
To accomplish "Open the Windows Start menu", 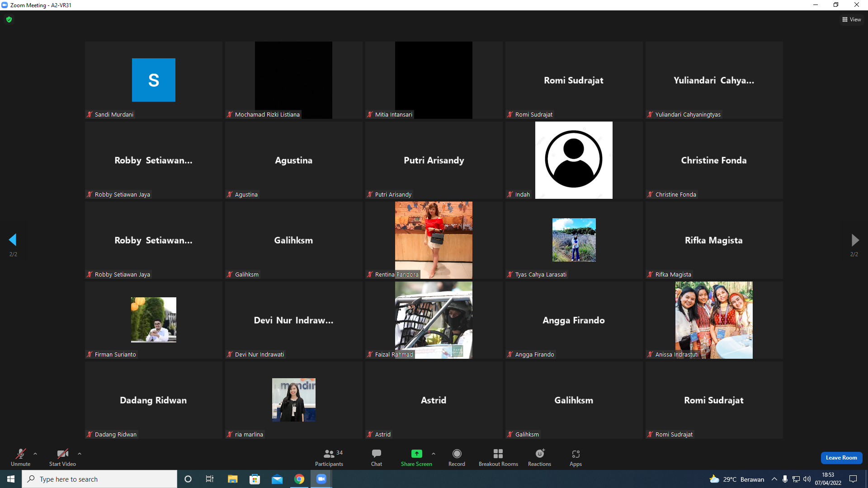I will [x=11, y=479].
